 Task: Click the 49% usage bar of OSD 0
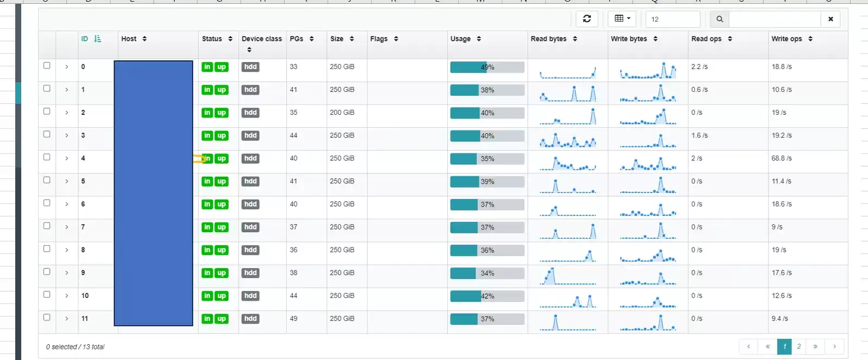pyautogui.click(x=487, y=67)
